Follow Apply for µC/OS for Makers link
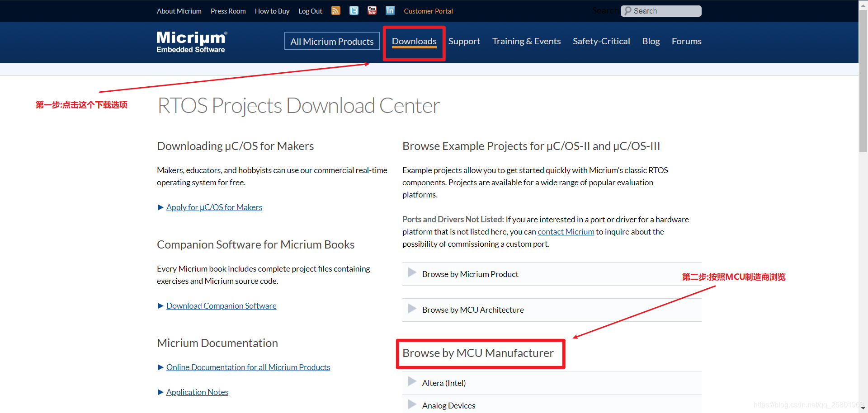 click(214, 207)
